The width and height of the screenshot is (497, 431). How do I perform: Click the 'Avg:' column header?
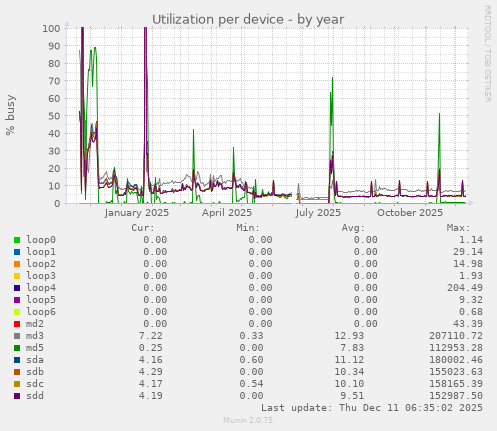(x=353, y=228)
